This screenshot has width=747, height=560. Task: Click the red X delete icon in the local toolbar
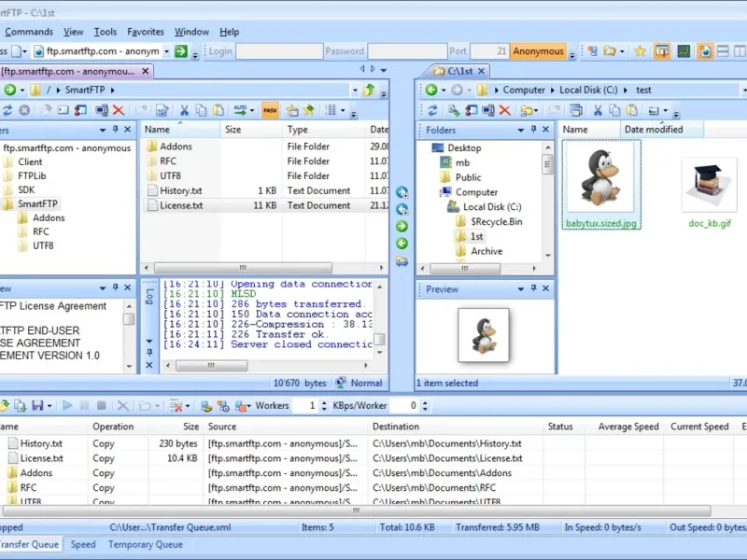pos(505,110)
